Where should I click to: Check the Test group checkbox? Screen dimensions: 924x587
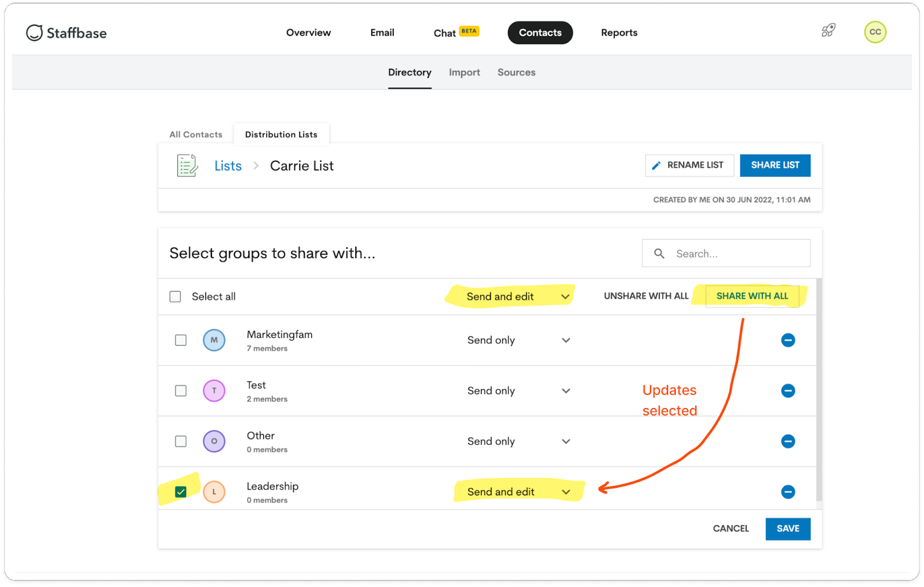pyautogui.click(x=181, y=391)
